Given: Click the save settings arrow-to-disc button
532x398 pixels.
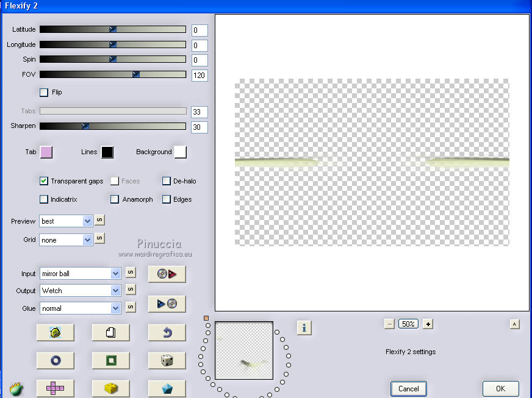Looking at the screenshot, I should [x=167, y=304].
